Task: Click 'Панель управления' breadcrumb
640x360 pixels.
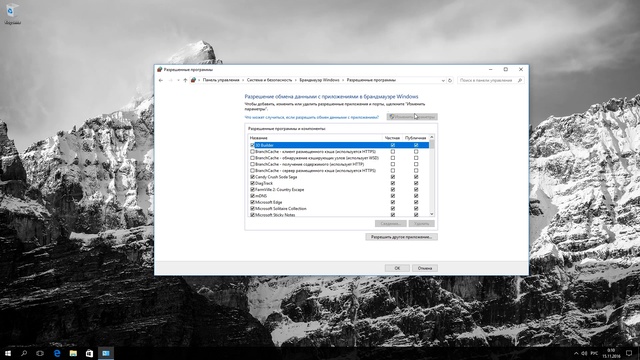Action: click(221, 80)
